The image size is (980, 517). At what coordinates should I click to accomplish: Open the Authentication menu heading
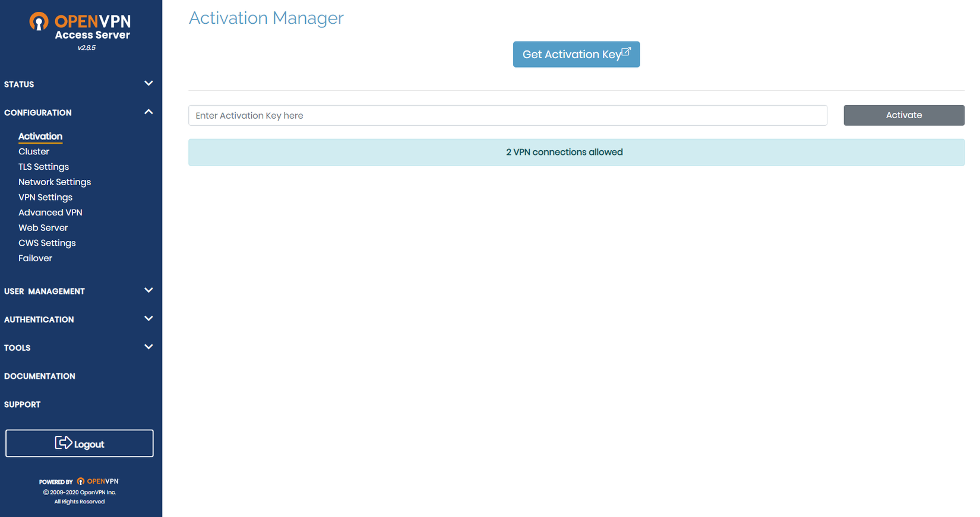point(39,319)
